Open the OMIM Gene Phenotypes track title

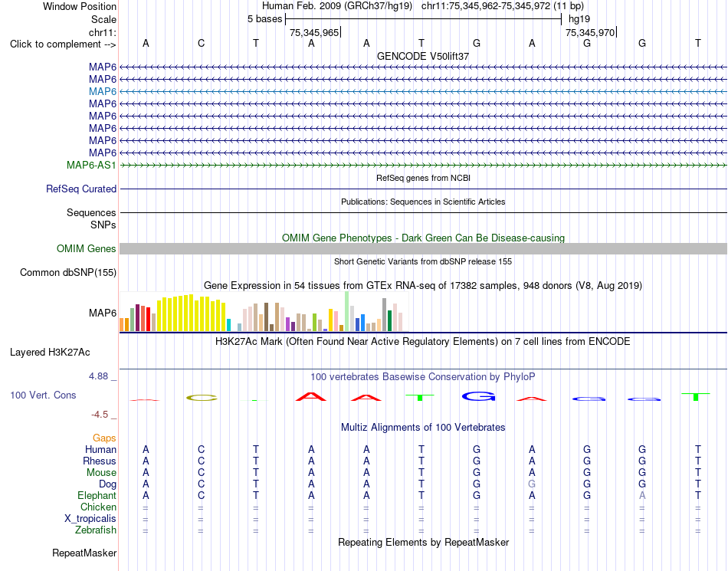pyautogui.click(x=423, y=238)
